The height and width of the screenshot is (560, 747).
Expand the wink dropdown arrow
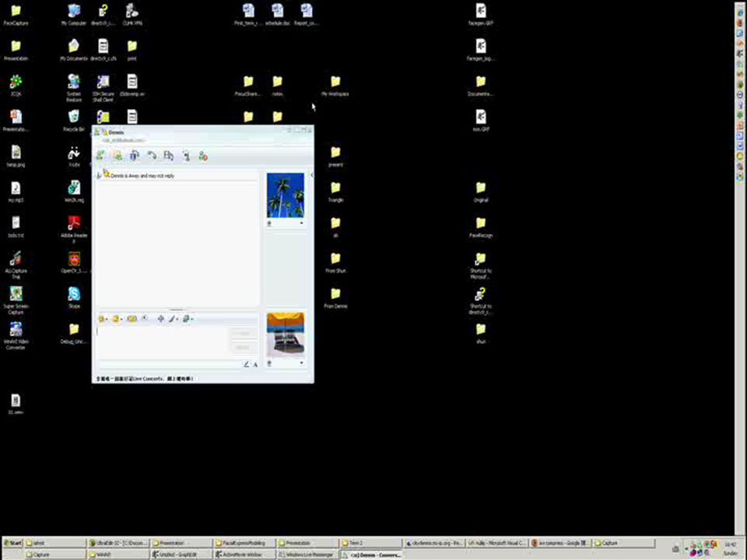[121, 319]
